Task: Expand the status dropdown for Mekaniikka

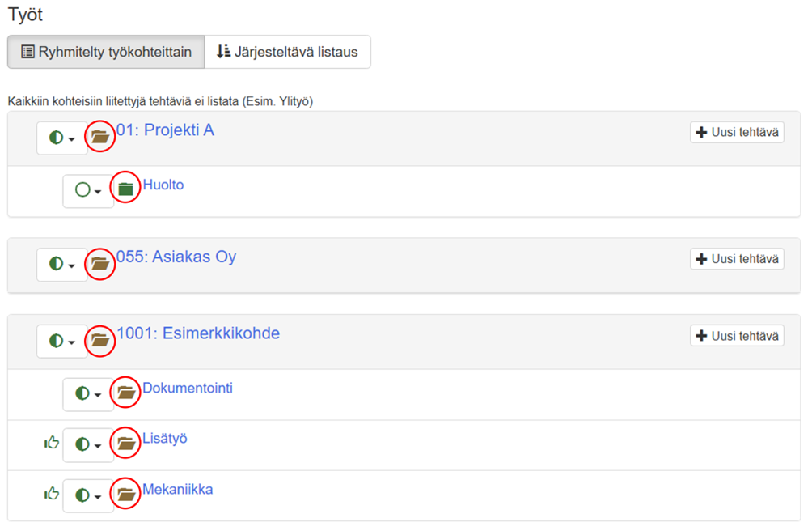Action: coord(88,495)
